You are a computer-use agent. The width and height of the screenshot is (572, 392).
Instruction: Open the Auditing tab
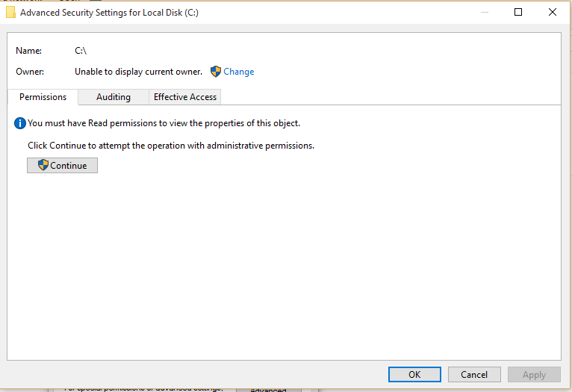(114, 97)
